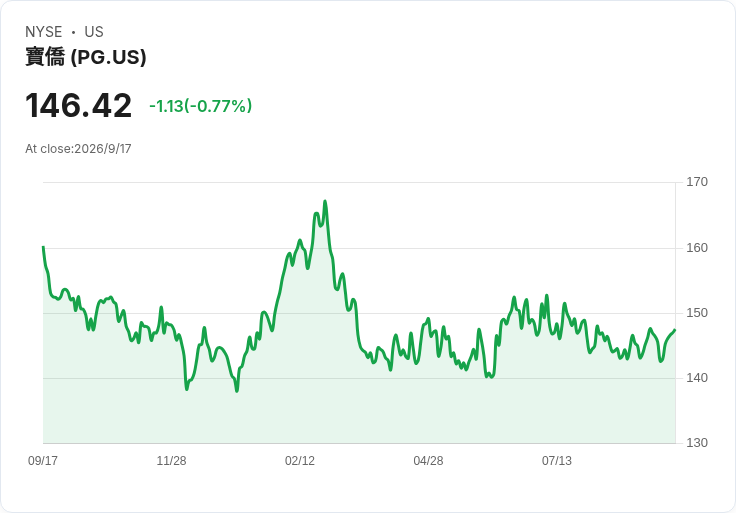
Task: Click the 140 y-axis price label
Action: (697, 378)
